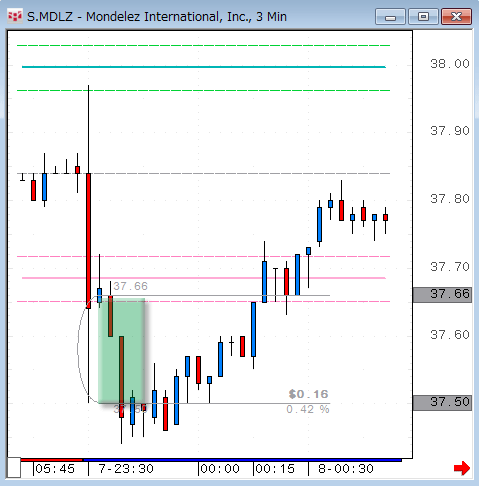The image size is (479, 486).
Task: Minimize the S.MDLZ chart window
Action: [390, 17]
